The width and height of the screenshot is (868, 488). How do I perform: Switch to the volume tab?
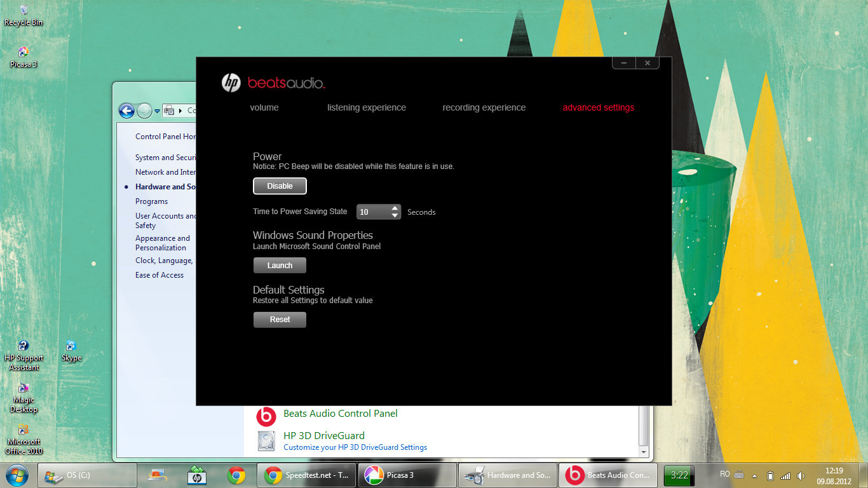tap(264, 107)
